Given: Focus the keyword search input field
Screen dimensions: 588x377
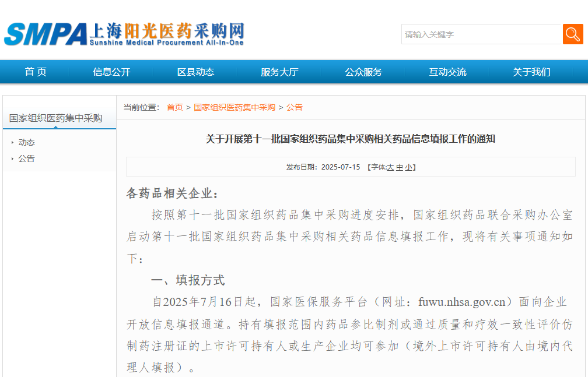Looking at the screenshot, I should coord(481,34).
